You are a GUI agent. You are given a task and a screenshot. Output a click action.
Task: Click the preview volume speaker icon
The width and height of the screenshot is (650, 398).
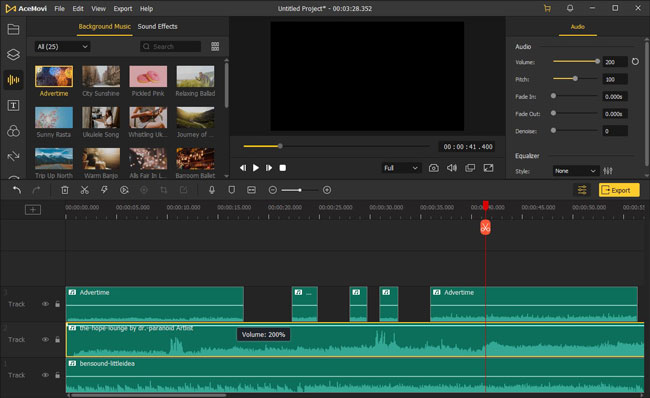click(452, 168)
